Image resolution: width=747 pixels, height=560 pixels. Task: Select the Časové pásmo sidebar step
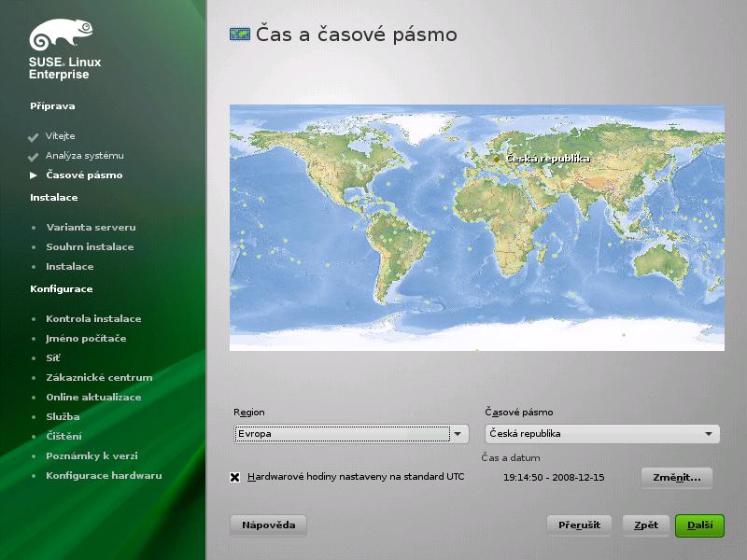pos(84,175)
